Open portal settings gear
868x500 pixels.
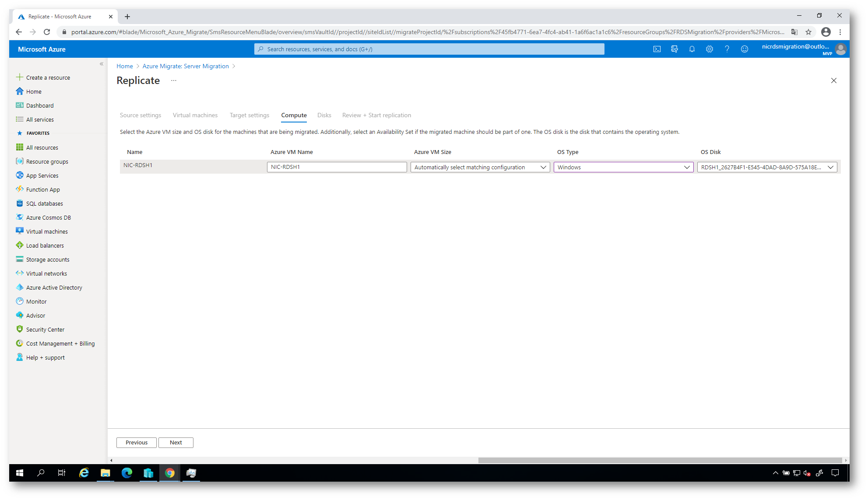(x=709, y=49)
